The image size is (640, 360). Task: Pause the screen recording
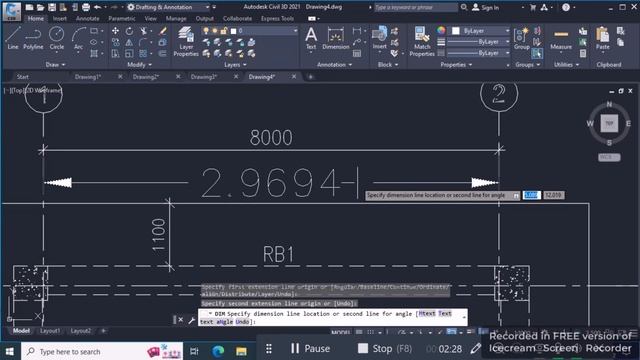point(310,349)
